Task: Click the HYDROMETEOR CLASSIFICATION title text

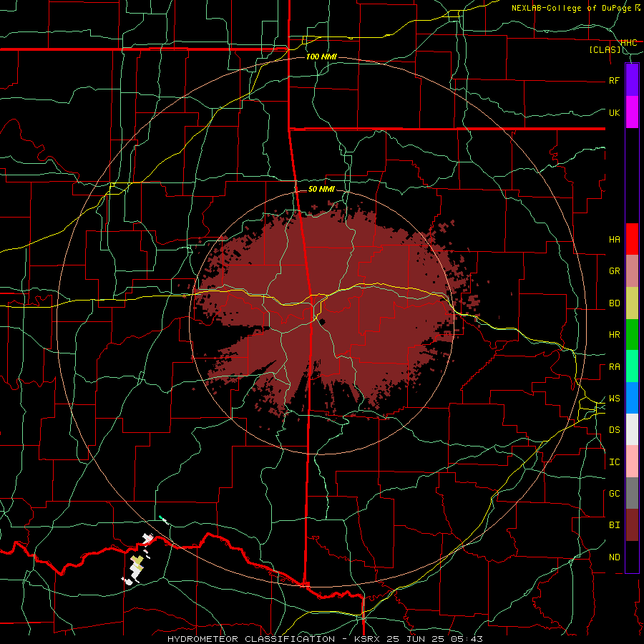Action: point(251,639)
